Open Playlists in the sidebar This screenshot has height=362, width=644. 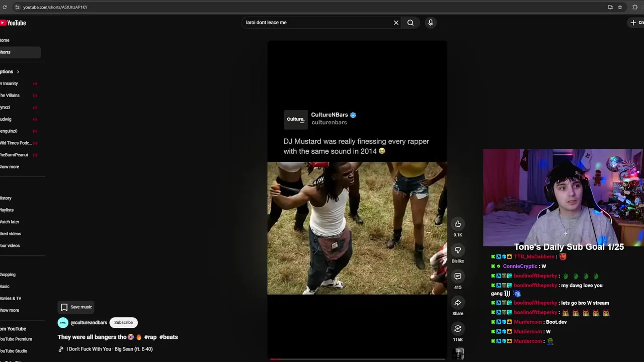[x=7, y=210]
